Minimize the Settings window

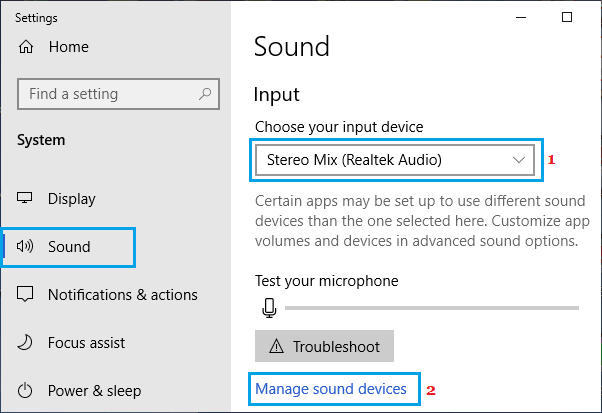tap(518, 17)
